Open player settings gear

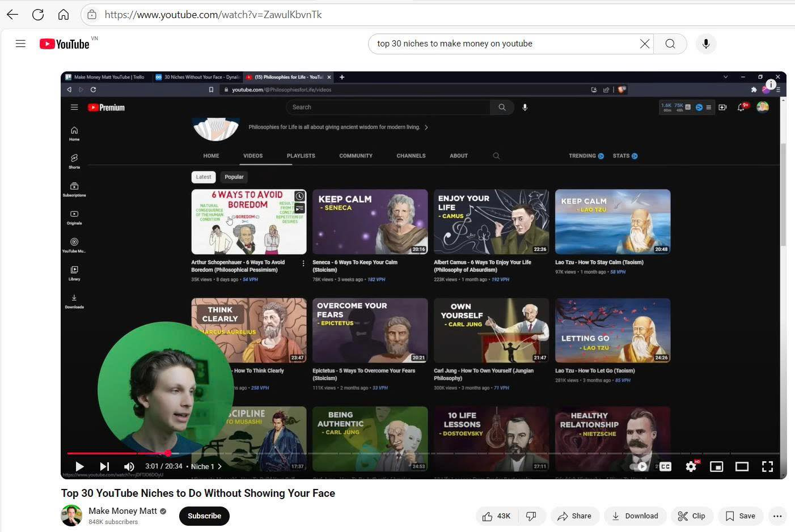691,466
